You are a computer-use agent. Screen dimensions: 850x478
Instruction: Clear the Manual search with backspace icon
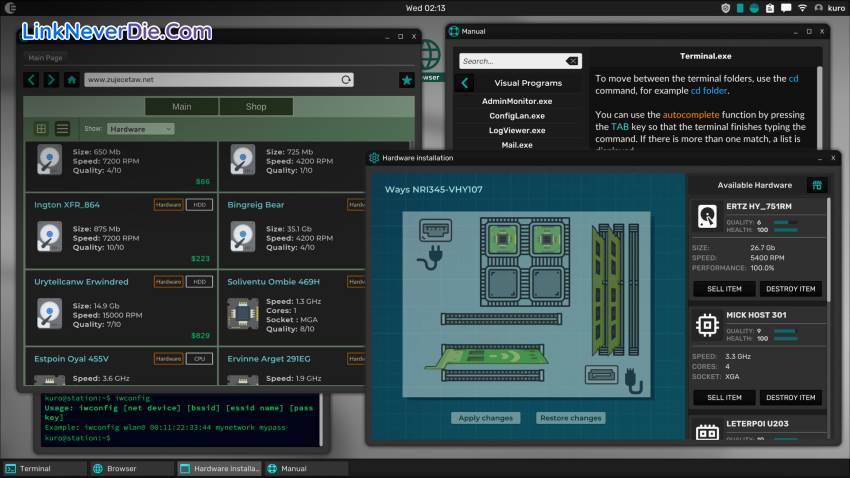click(572, 61)
